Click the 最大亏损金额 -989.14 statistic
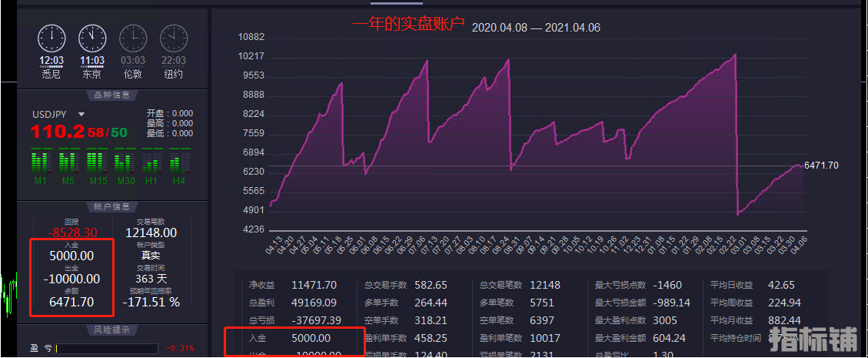868x358 pixels. (x=642, y=303)
